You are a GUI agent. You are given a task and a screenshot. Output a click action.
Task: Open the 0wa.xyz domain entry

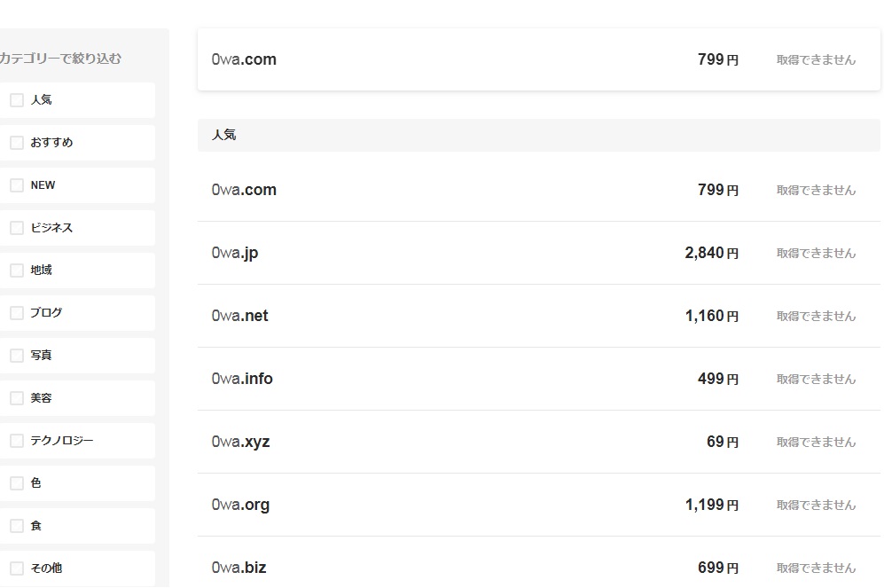point(240,442)
